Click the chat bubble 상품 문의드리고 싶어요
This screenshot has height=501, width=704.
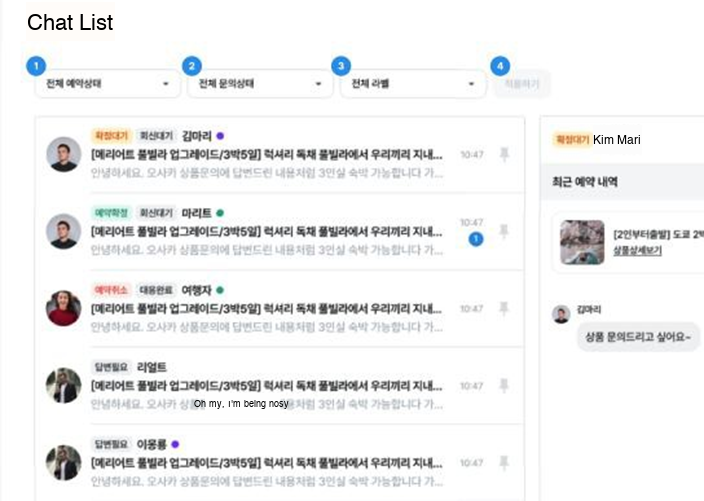(x=638, y=337)
